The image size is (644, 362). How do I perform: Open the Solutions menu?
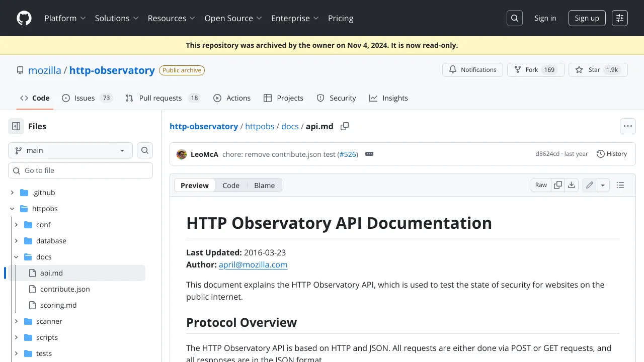coord(117,18)
